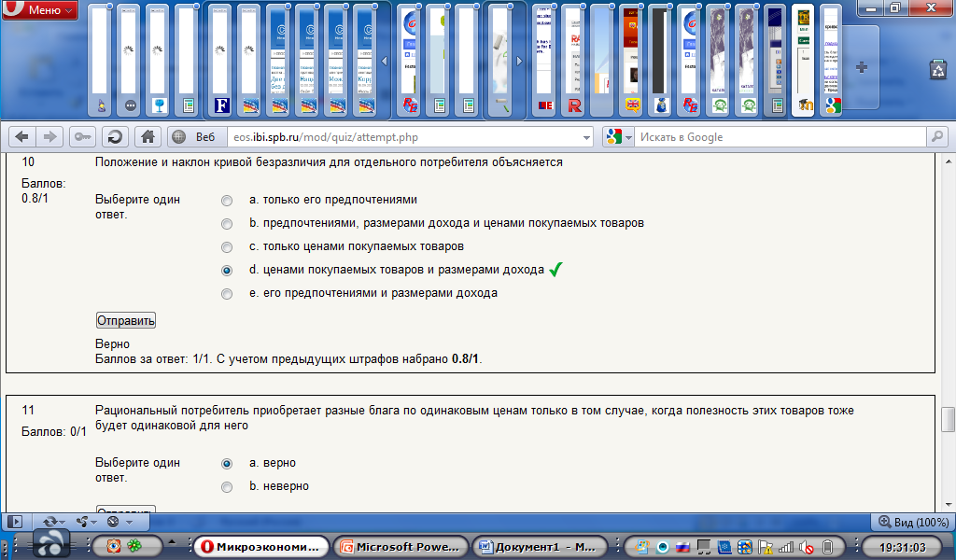This screenshot has height=560, width=956.
Task: Select answer a. только его предпочтениями
Action: [227, 201]
